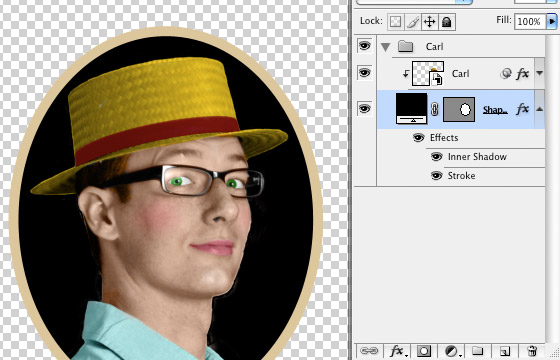Lock image pixels brush icon
560x360 pixels.
412,22
